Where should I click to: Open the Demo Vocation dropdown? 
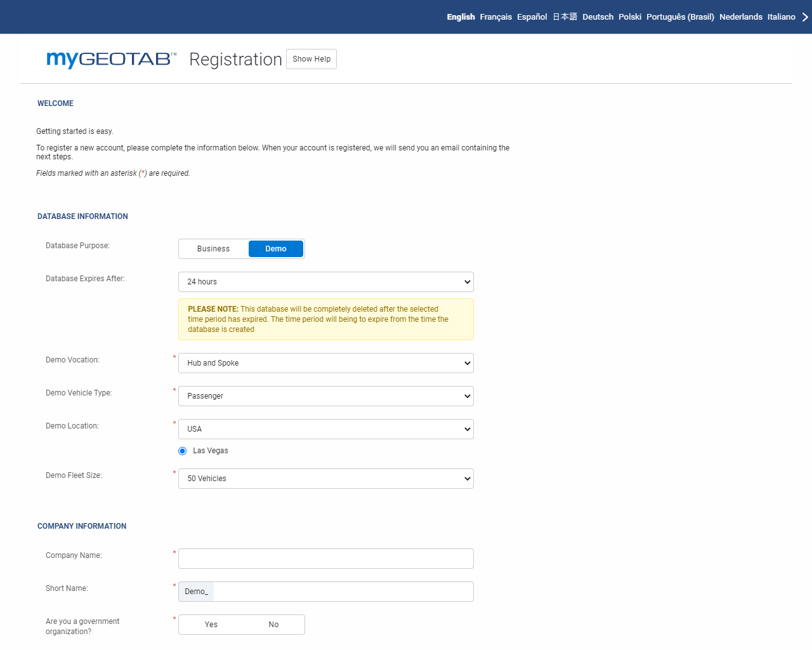tap(325, 363)
